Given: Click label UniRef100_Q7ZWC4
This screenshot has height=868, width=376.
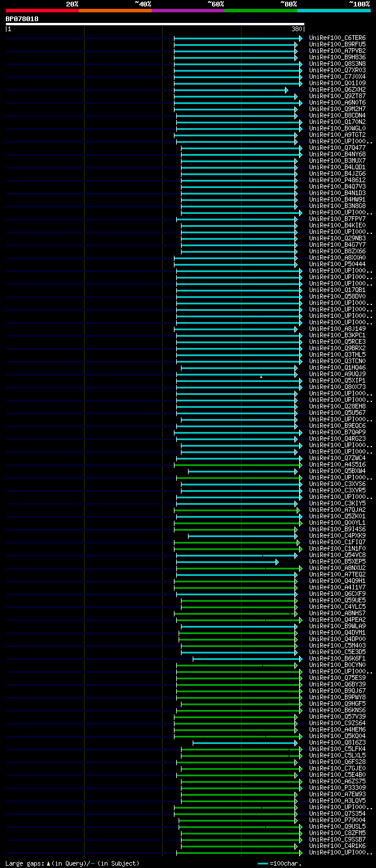Looking at the screenshot, I should point(337,458).
